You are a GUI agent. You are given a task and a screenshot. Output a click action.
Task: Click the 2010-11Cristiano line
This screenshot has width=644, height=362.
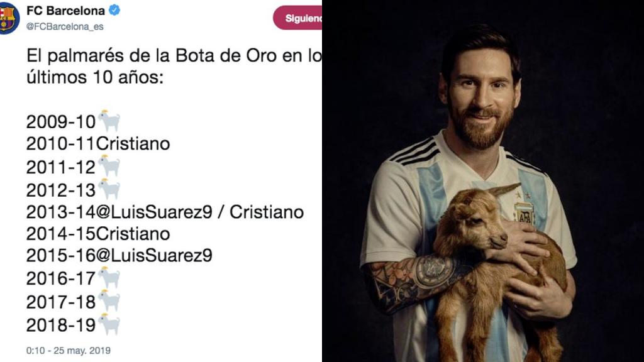[98, 144]
